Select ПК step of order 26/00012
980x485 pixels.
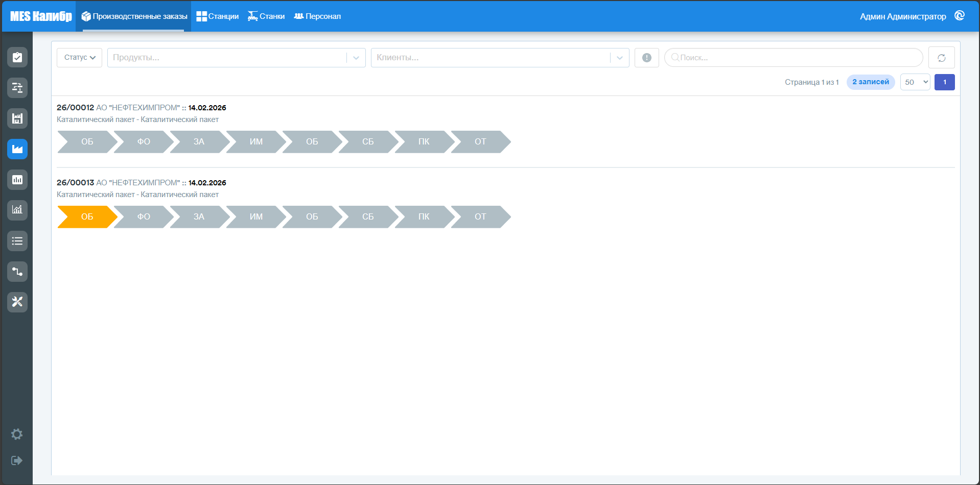(x=424, y=142)
